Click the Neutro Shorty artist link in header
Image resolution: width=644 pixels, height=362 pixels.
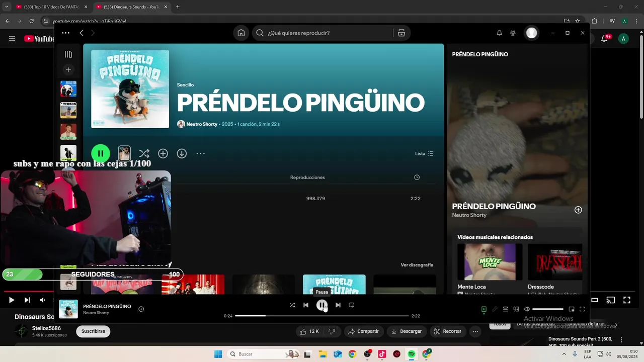[x=202, y=124]
